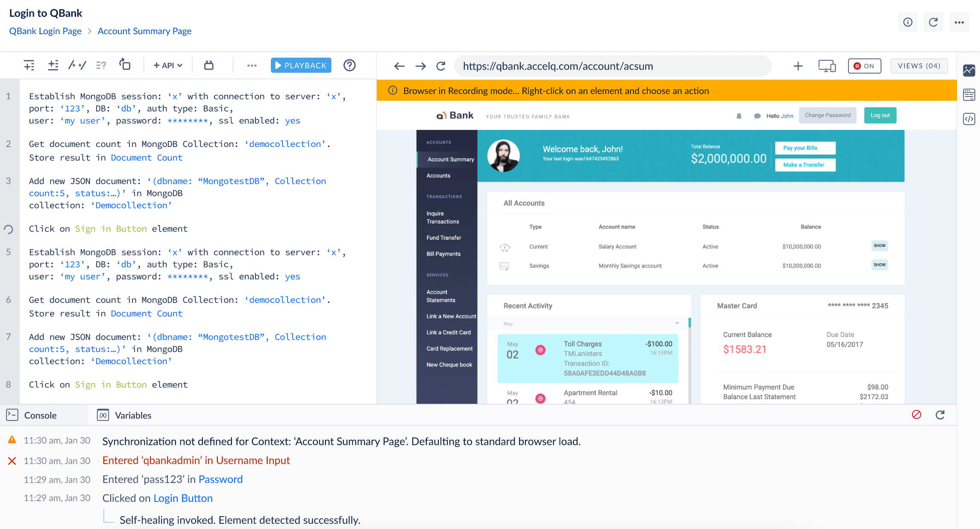Screen dimensions: 980x529
Task: Reload the embedded browser page
Action: tap(441, 66)
